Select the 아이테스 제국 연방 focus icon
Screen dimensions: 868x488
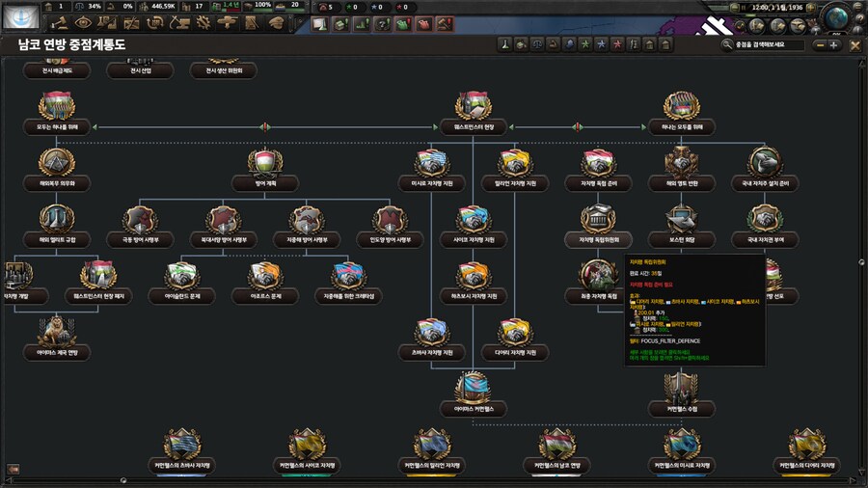point(57,333)
